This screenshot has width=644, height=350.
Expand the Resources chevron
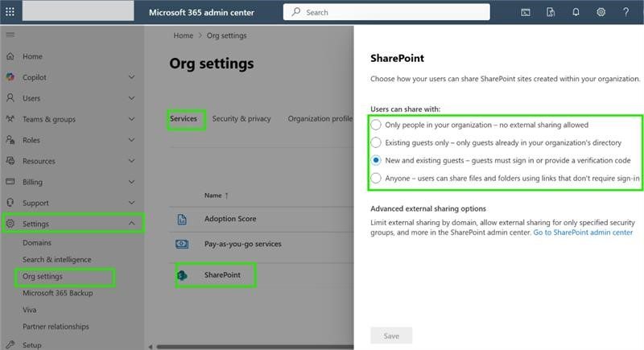tap(131, 160)
